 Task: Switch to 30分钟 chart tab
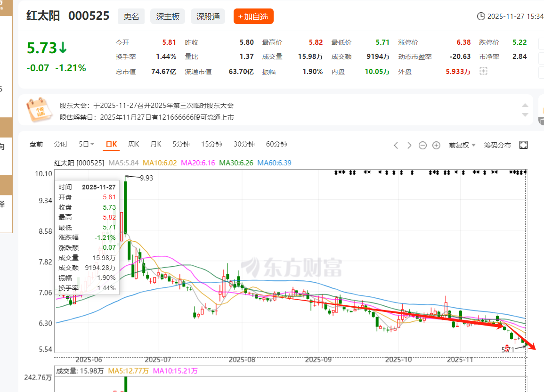[x=244, y=144]
